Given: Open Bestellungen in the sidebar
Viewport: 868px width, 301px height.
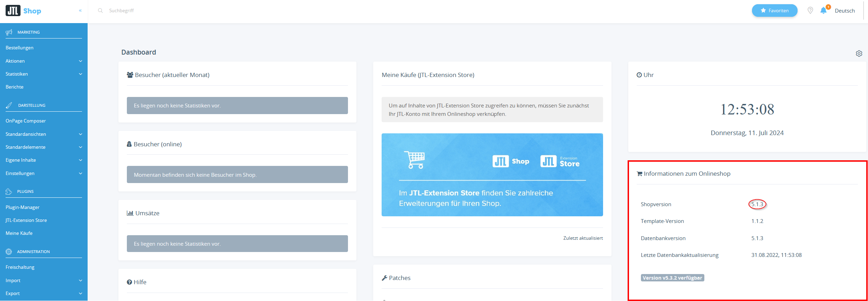Looking at the screenshot, I should click(x=20, y=48).
